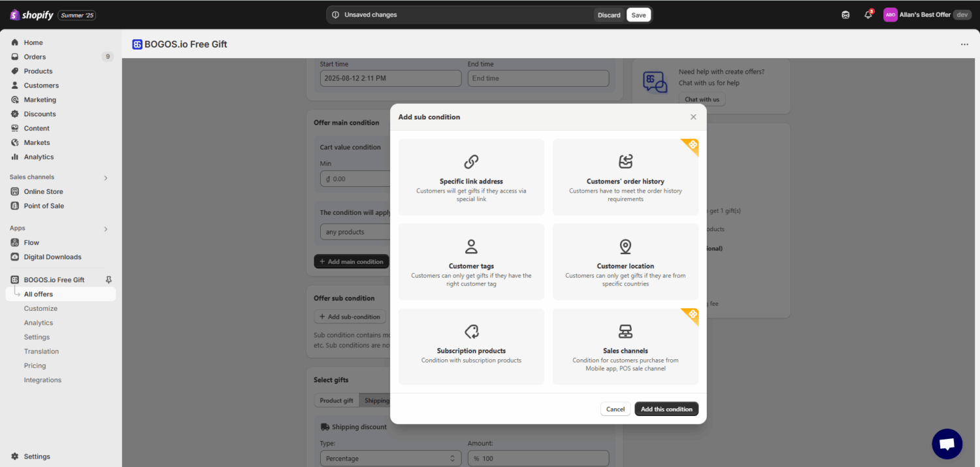Click the Shopify logo in top bar
The width and height of the screenshot is (980, 467).
(x=31, y=14)
